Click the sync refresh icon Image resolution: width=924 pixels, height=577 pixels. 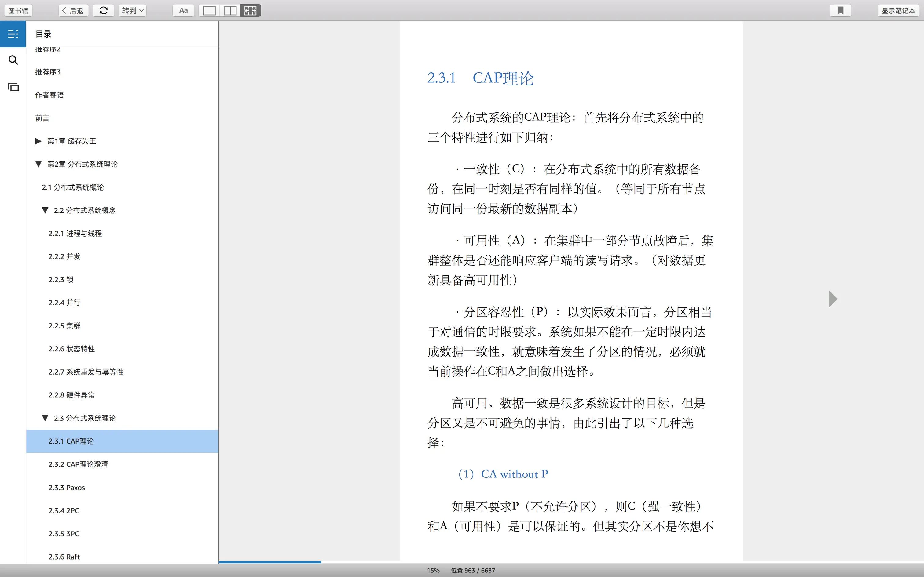(104, 11)
